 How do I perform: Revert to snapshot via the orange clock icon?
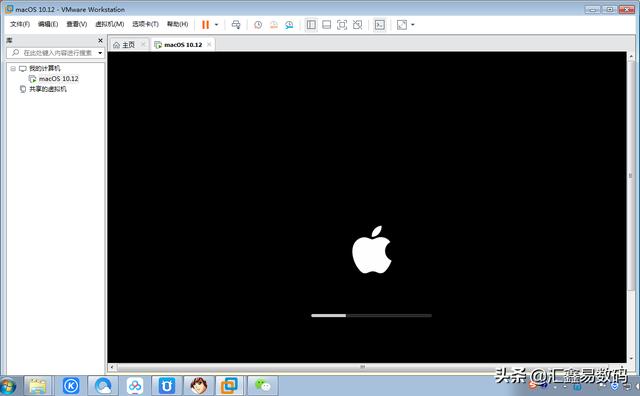point(273,25)
